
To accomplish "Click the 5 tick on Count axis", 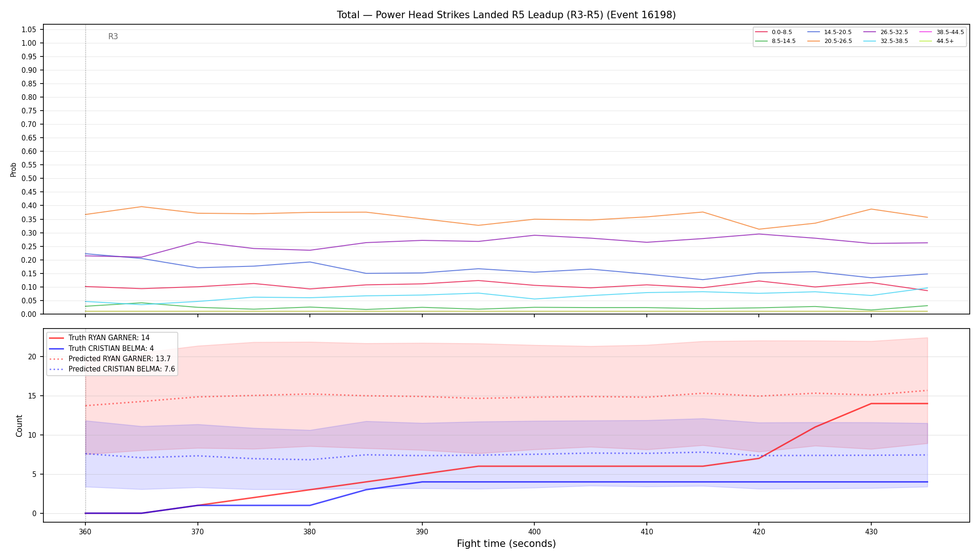I will pos(34,474).
